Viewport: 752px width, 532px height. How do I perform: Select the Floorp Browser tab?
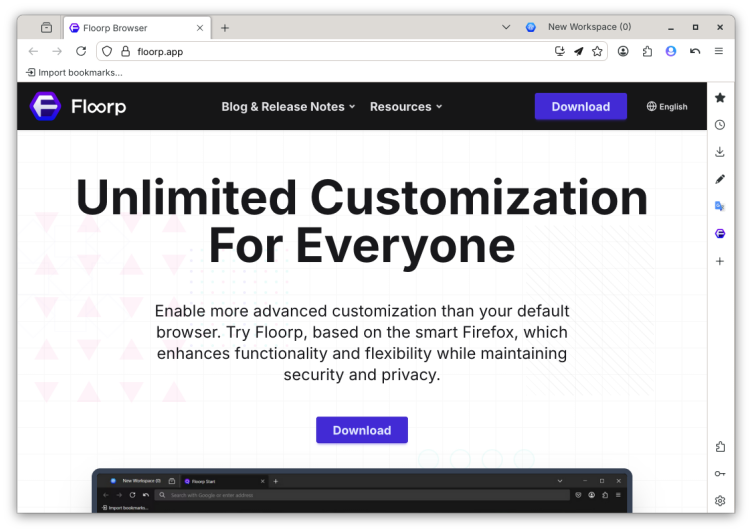point(136,28)
